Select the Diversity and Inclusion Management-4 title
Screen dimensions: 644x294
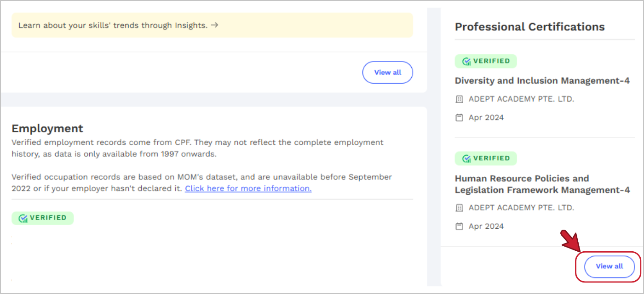pyautogui.click(x=542, y=81)
